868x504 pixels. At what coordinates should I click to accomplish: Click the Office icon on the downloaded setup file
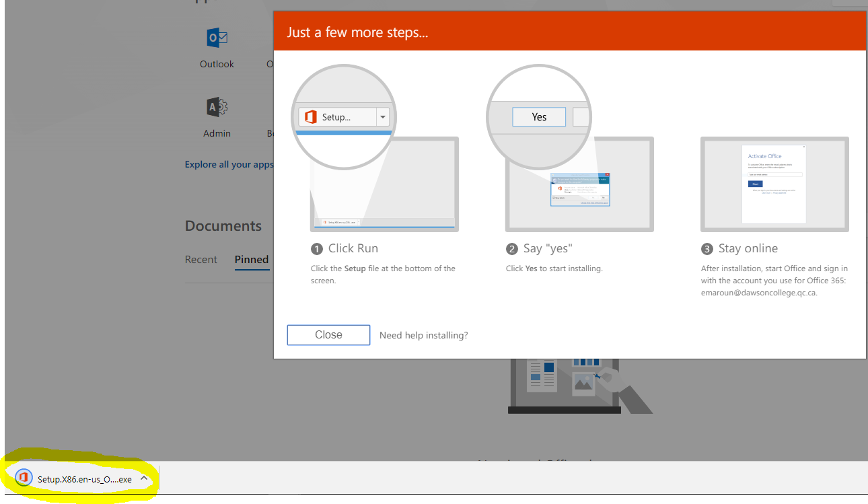[x=24, y=478]
